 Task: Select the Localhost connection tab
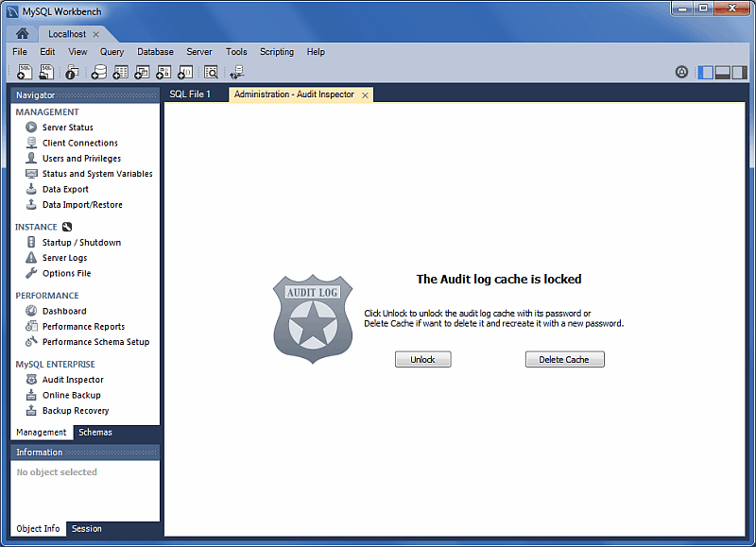click(x=67, y=34)
